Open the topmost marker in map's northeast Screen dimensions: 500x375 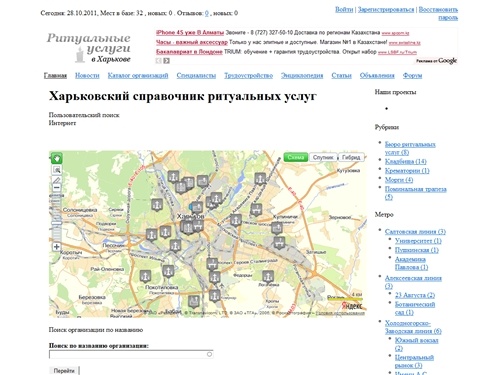260,179
